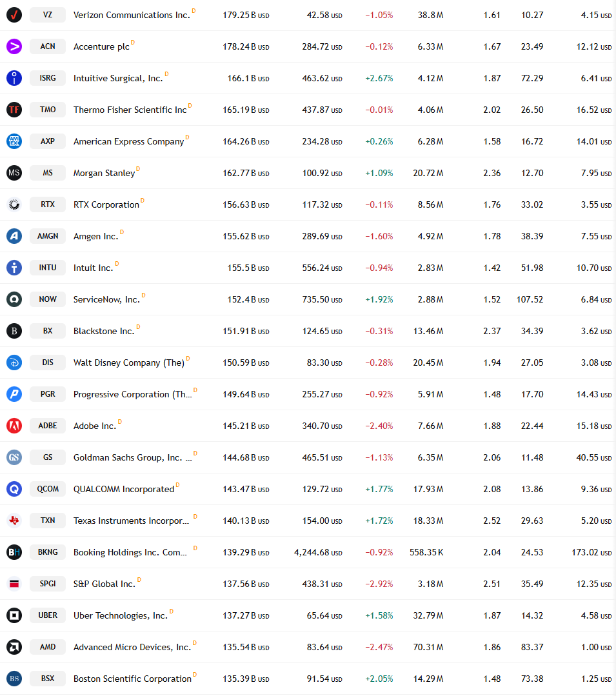Open Thermo Fisher Scientific Inc link

tap(130, 110)
